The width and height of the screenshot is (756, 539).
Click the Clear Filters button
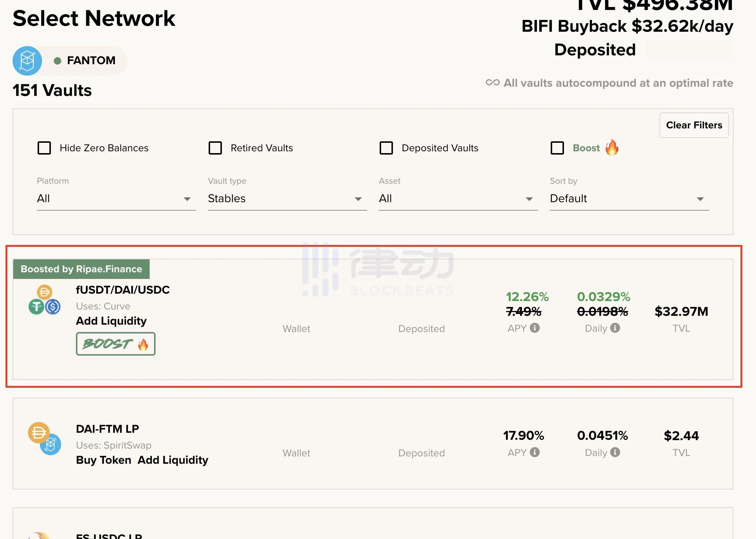(x=694, y=125)
